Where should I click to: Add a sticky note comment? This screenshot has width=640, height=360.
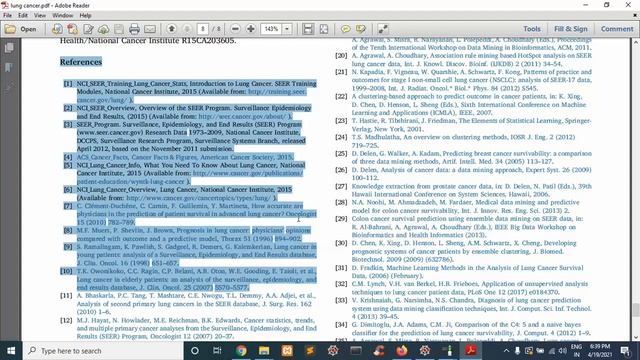[346, 29]
